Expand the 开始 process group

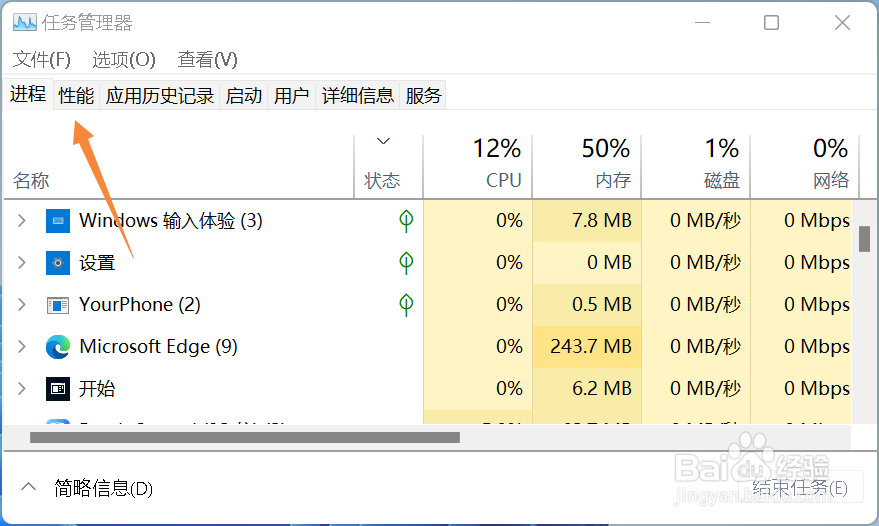22,389
